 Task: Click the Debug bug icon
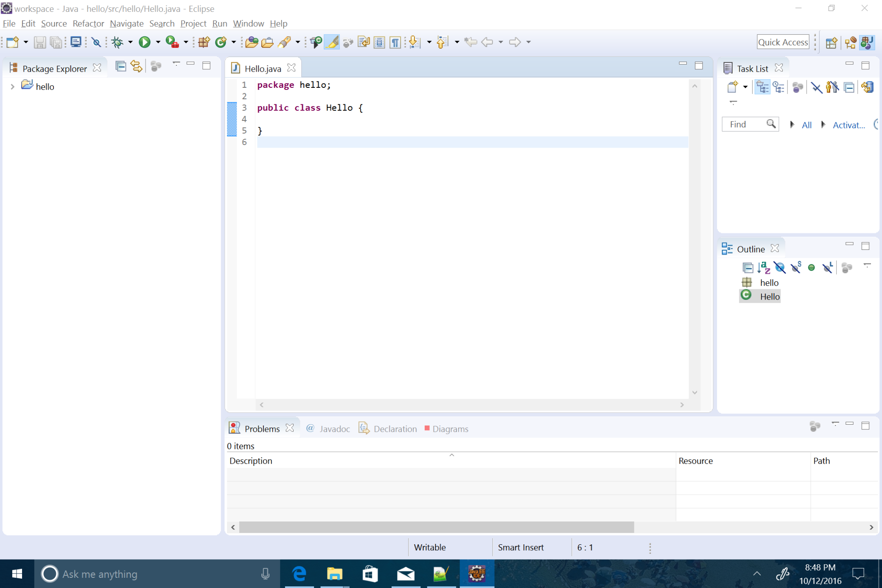117,42
